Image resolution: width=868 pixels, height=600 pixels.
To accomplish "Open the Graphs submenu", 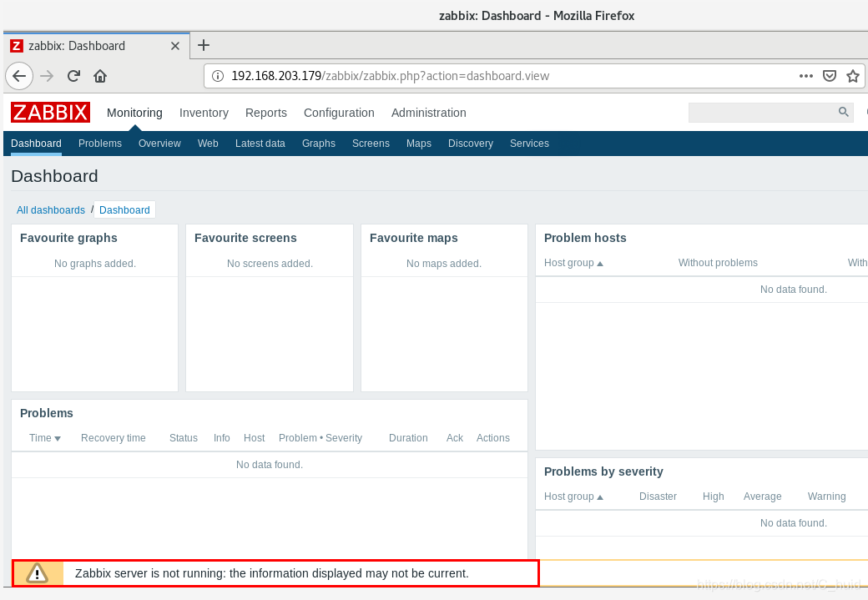I will point(319,144).
